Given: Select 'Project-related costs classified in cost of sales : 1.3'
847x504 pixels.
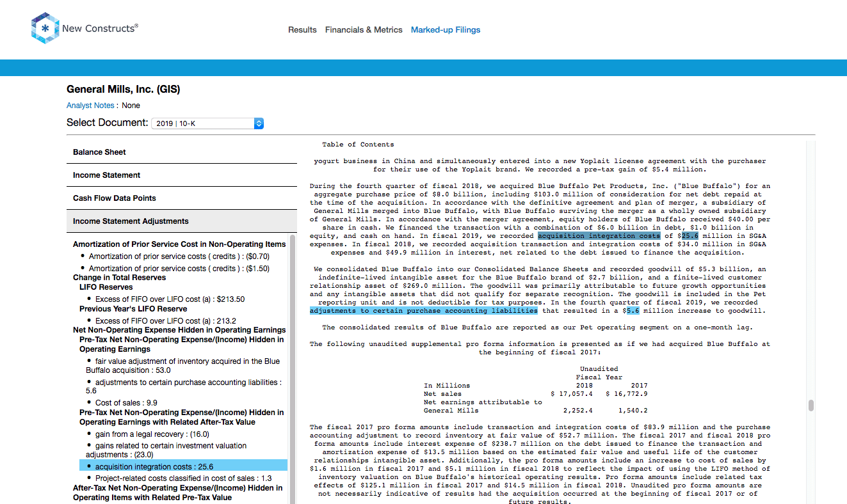Looking at the screenshot, I should coord(184,478).
